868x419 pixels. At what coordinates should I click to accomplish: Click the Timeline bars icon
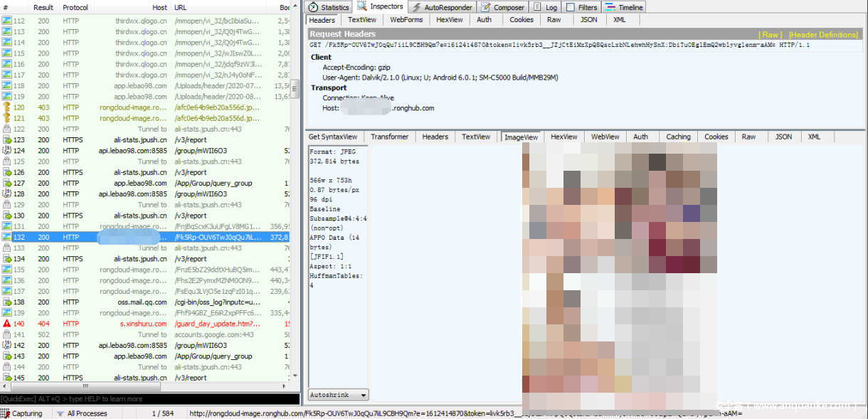coord(610,7)
